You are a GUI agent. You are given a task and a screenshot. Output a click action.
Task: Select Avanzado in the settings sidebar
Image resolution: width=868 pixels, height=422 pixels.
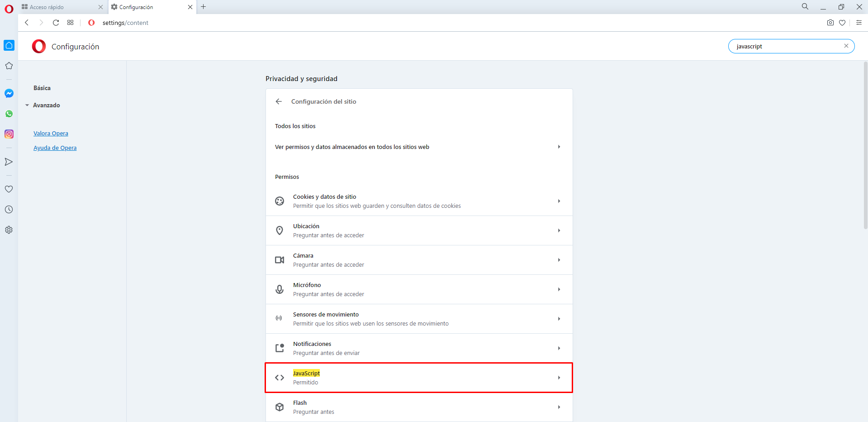46,105
